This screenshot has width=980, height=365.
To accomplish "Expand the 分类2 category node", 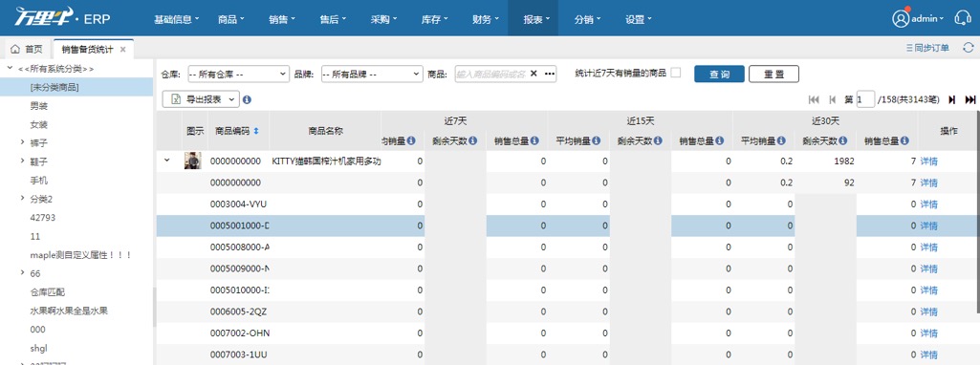I will click(x=23, y=198).
